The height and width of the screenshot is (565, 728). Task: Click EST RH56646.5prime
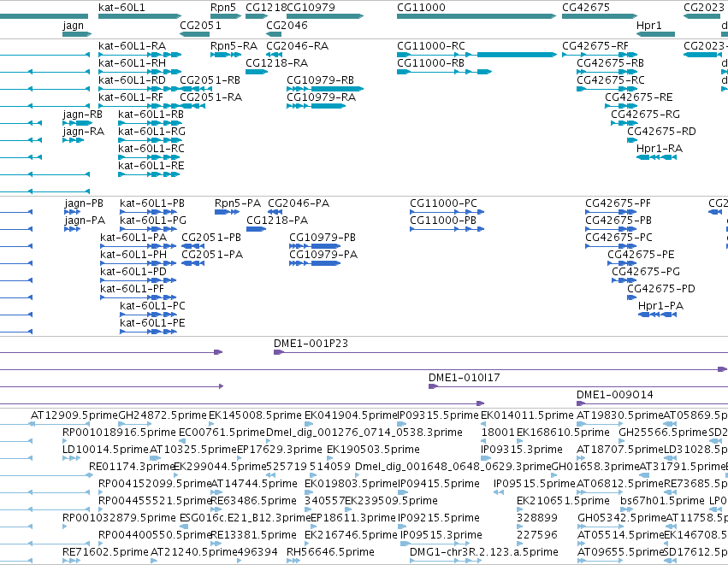click(293, 561)
